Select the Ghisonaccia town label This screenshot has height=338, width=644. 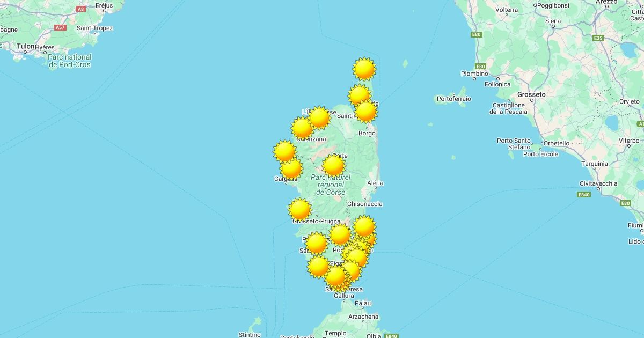click(x=365, y=204)
